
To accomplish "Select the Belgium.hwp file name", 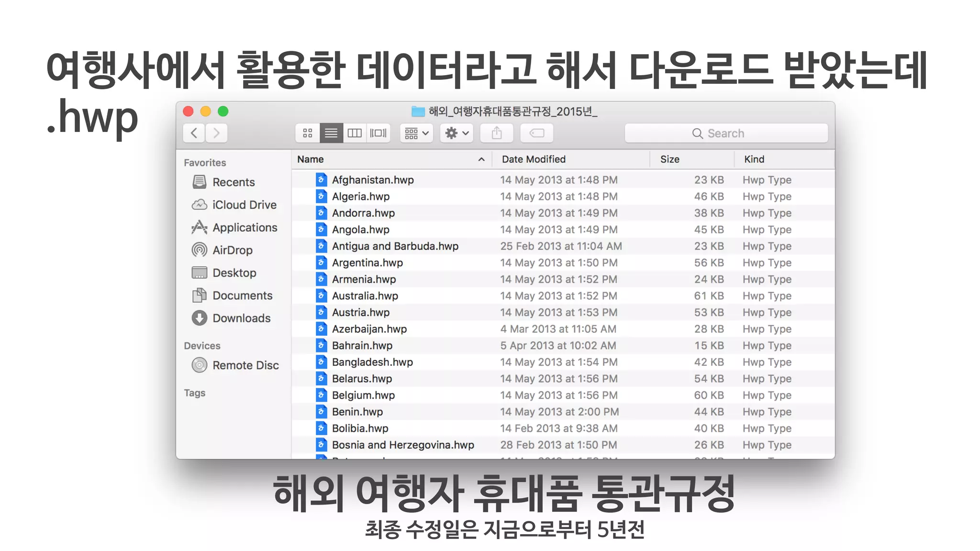I will click(x=363, y=395).
